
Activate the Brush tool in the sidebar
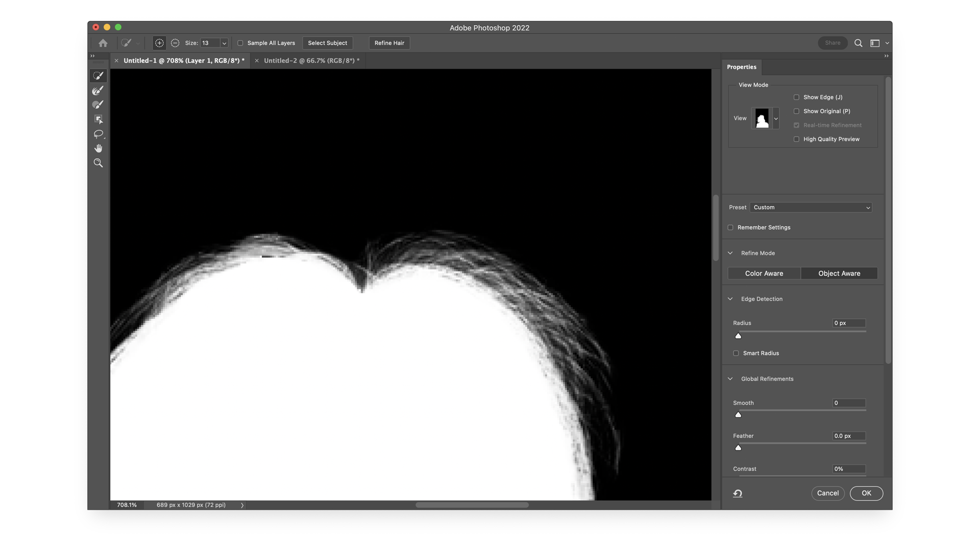pyautogui.click(x=98, y=105)
